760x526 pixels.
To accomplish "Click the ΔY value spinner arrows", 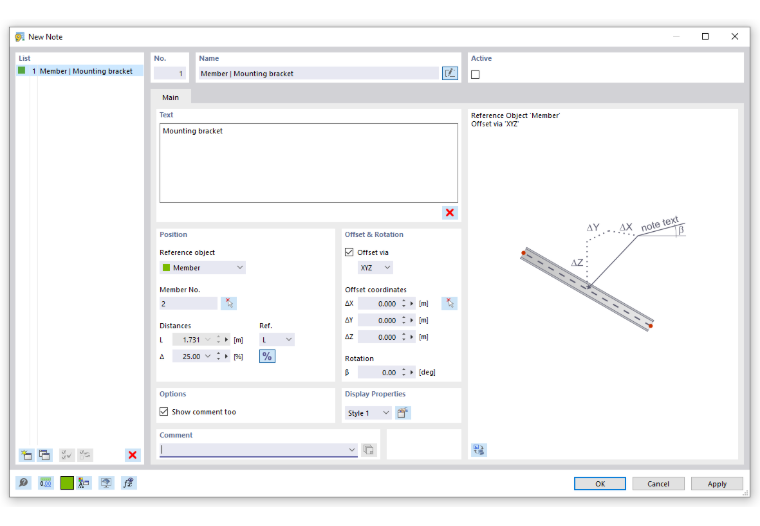I will pos(403,320).
